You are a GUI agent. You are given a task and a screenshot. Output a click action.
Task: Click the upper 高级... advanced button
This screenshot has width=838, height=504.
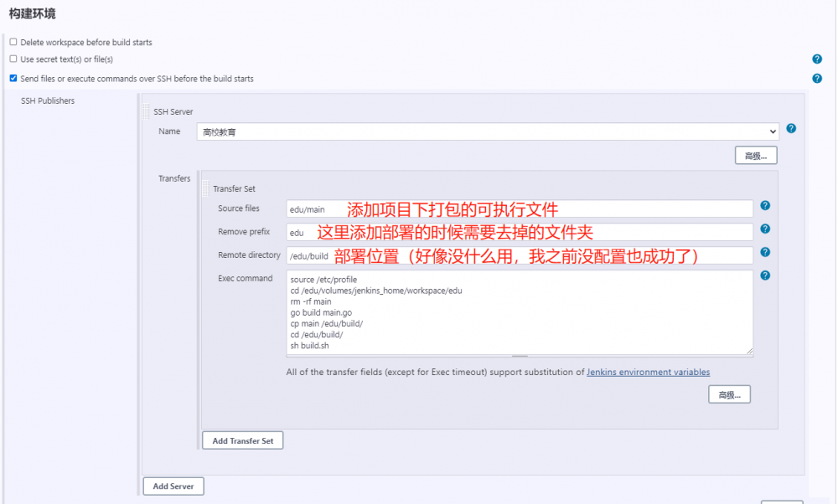click(755, 155)
